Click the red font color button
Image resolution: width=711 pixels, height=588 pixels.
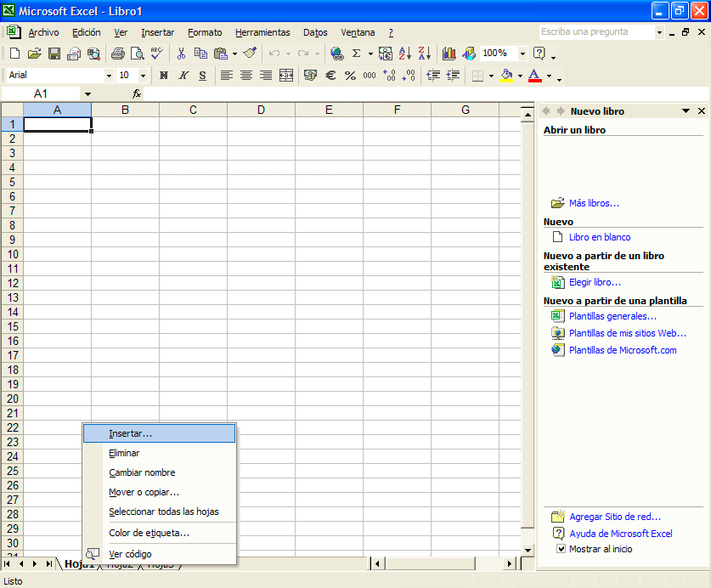535,76
